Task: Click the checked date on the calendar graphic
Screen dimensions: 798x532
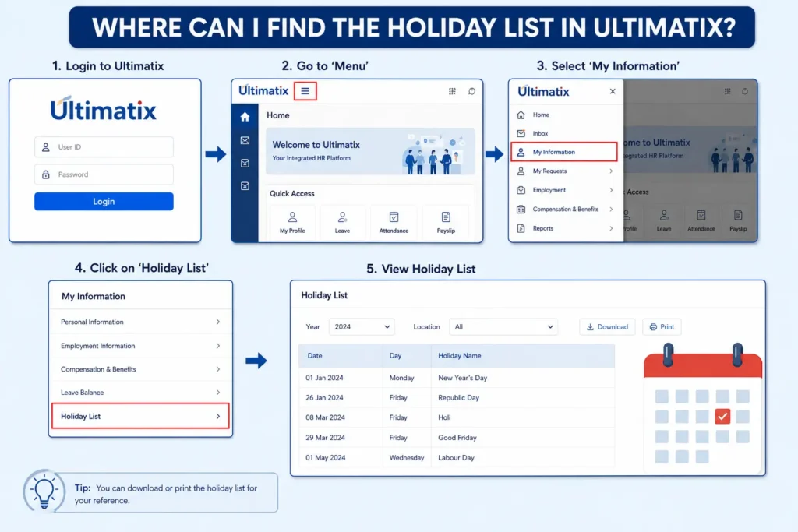Action: pos(722,417)
